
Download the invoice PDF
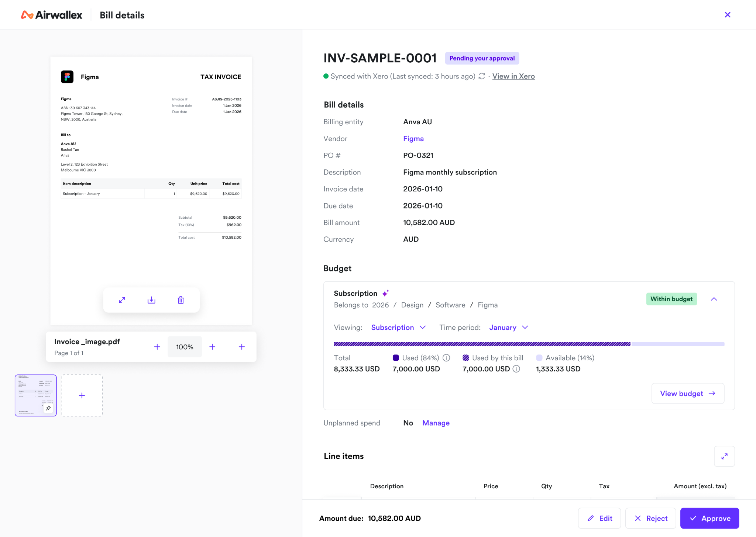151,300
